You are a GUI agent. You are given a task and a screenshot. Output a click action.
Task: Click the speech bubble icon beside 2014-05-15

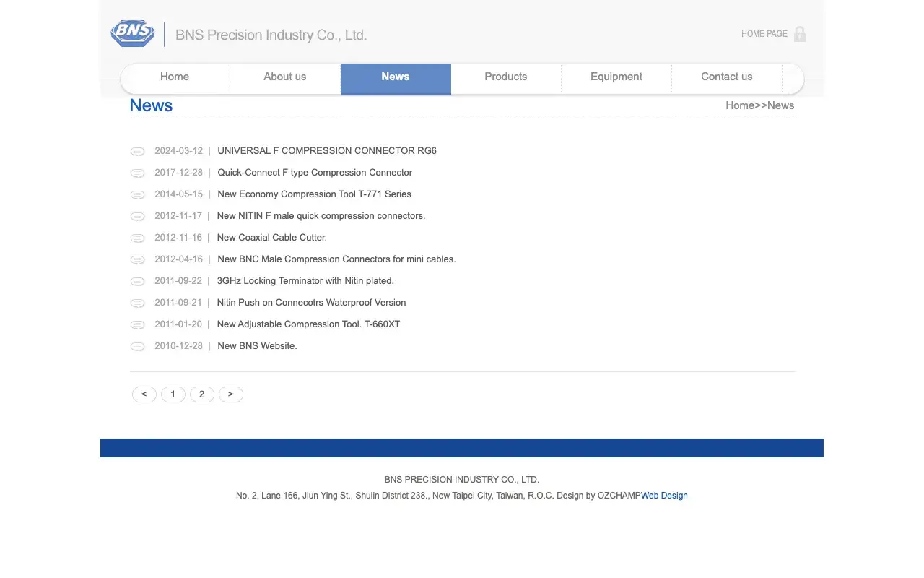point(137,195)
